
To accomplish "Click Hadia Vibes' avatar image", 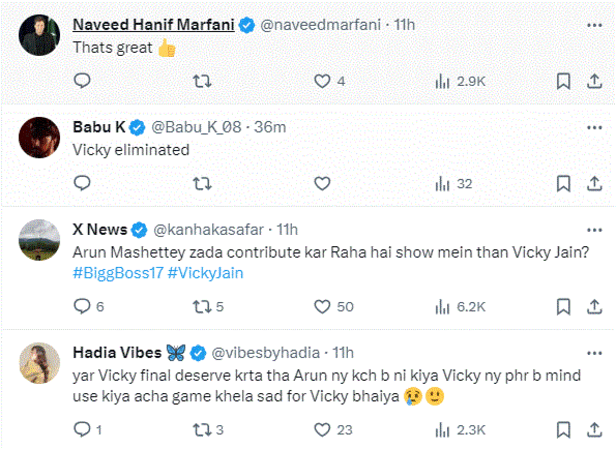I will (38, 361).
